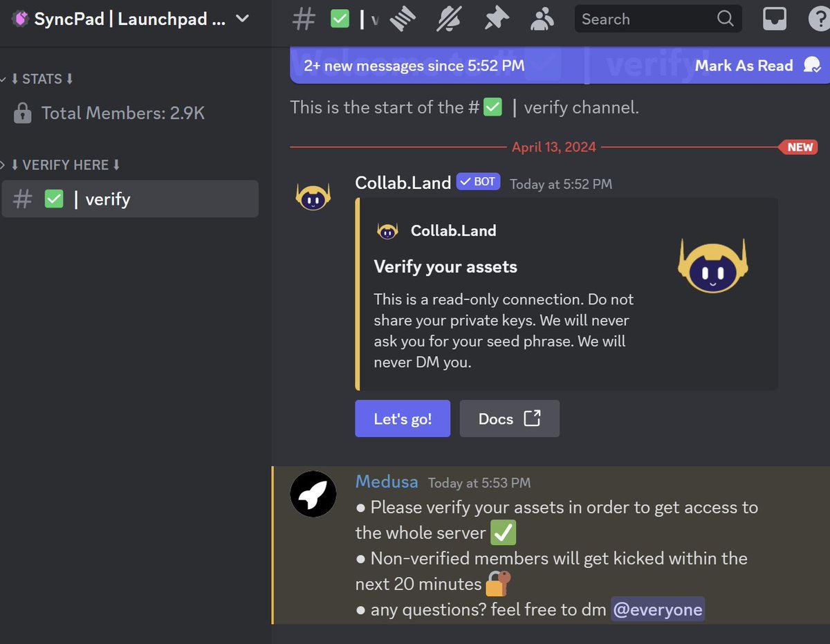The image size is (830, 644).
Task: Open the SyncPad server dropdown menu
Action: (242, 19)
